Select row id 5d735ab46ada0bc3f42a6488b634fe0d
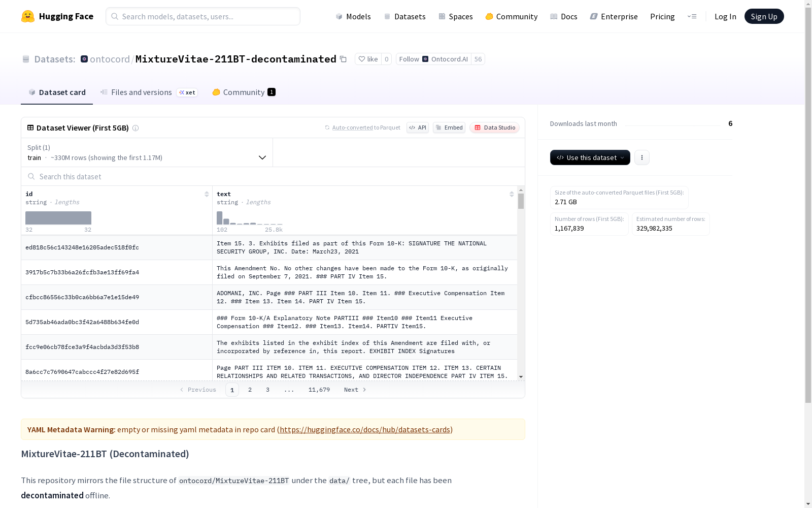This screenshot has width=812, height=508. (x=82, y=322)
